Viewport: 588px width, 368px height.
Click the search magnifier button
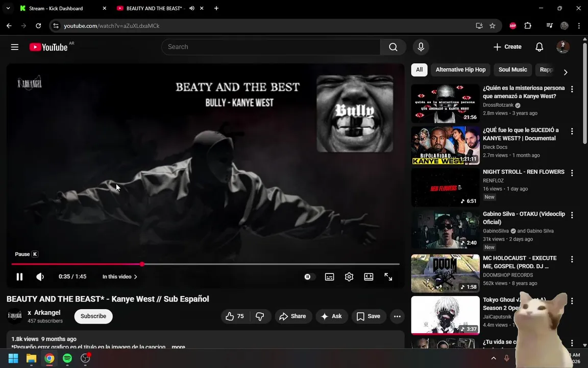[x=393, y=47]
